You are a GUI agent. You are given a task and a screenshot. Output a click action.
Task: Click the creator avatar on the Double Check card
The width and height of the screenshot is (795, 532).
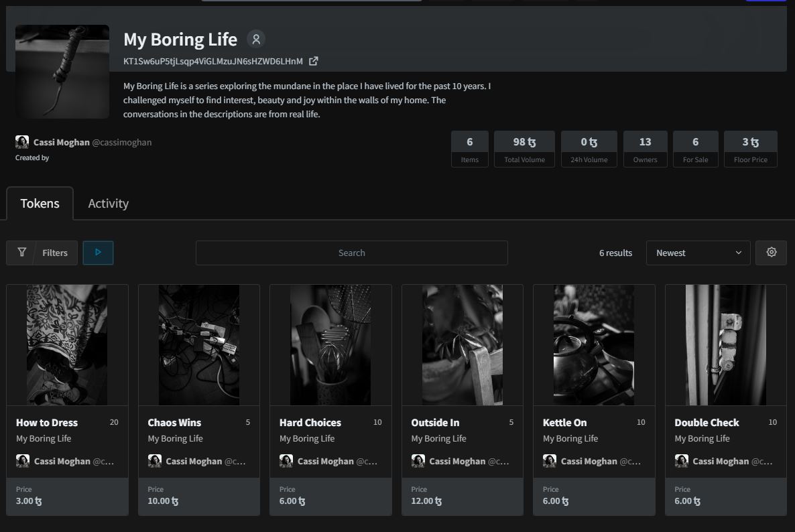point(682,461)
